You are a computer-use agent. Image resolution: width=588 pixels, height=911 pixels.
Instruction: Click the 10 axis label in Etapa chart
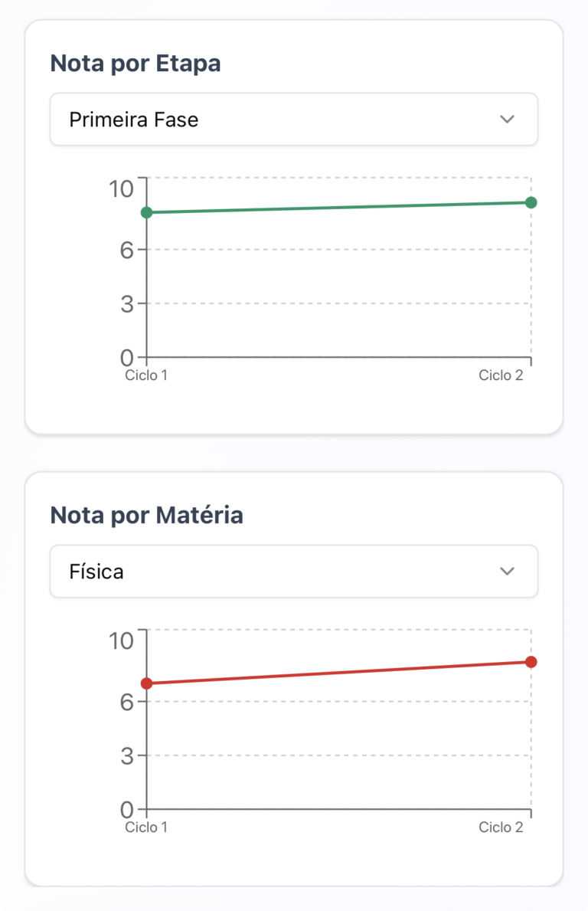click(122, 188)
